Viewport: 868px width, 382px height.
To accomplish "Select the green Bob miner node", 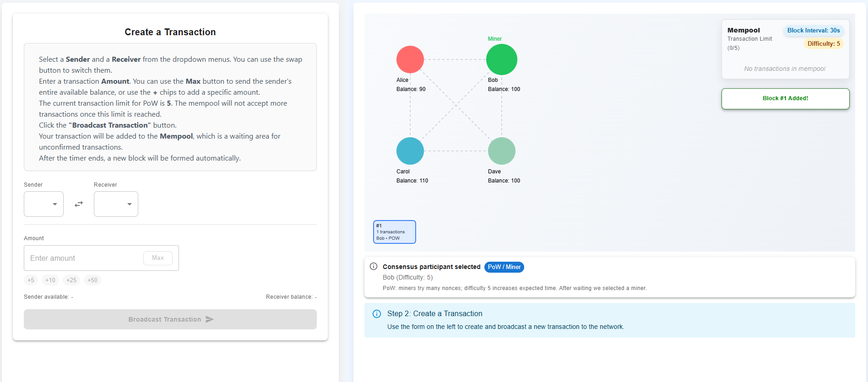I will (502, 59).
